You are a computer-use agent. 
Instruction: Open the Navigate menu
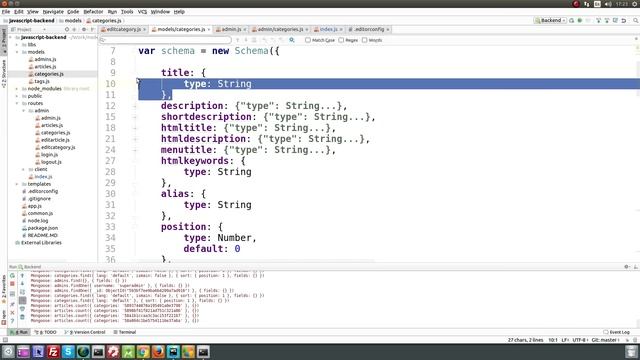(53, 12)
